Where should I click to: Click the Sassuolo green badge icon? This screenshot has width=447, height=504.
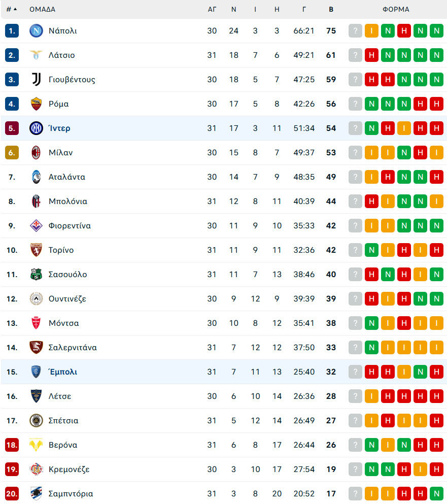click(37, 275)
